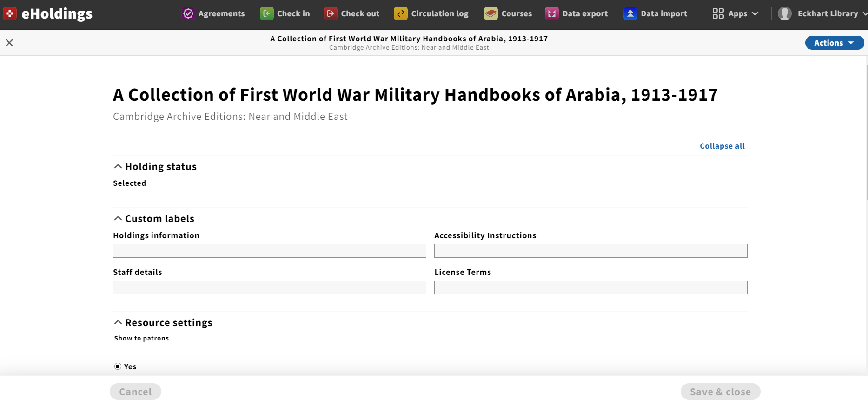This screenshot has height=405, width=868.
Task: Click the Holdings information input field
Action: pos(270,251)
